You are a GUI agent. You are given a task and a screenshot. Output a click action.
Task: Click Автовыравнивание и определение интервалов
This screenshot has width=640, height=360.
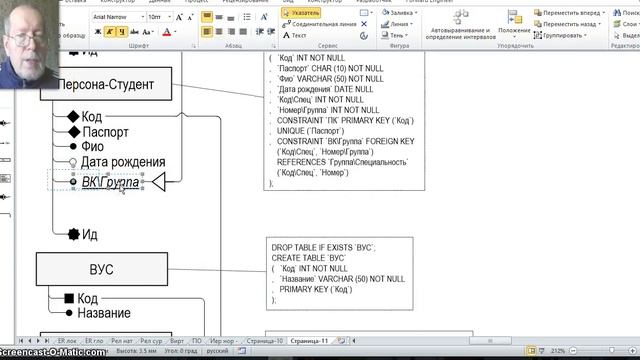click(x=460, y=24)
